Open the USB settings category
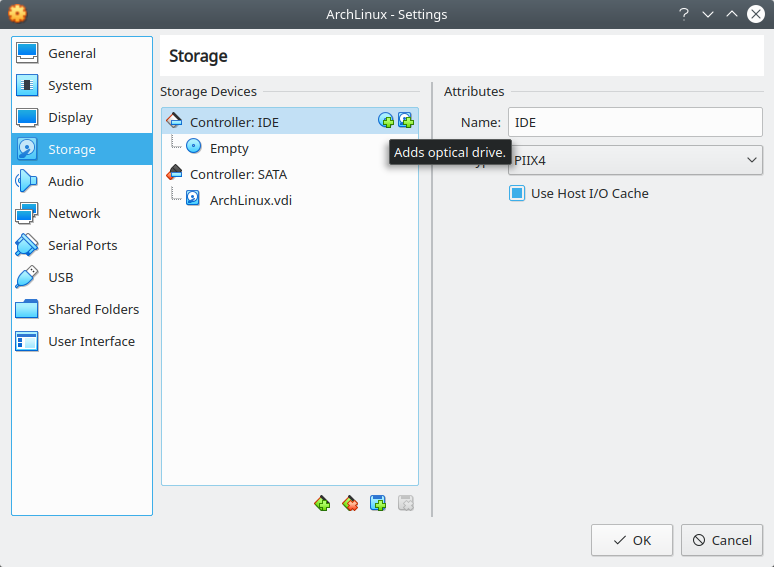The height and width of the screenshot is (567, 774). [x=82, y=277]
